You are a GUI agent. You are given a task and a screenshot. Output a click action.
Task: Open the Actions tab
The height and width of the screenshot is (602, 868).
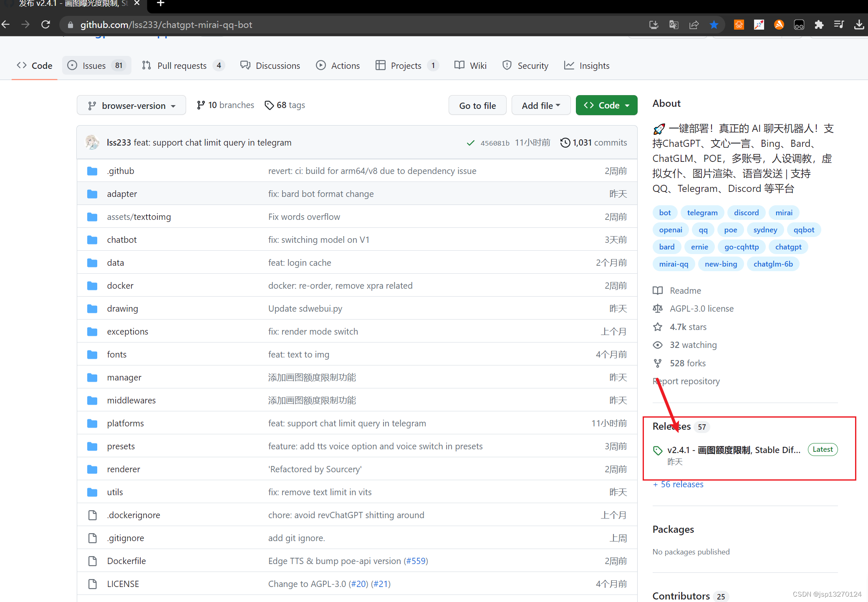pyautogui.click(x=338, y=65)
